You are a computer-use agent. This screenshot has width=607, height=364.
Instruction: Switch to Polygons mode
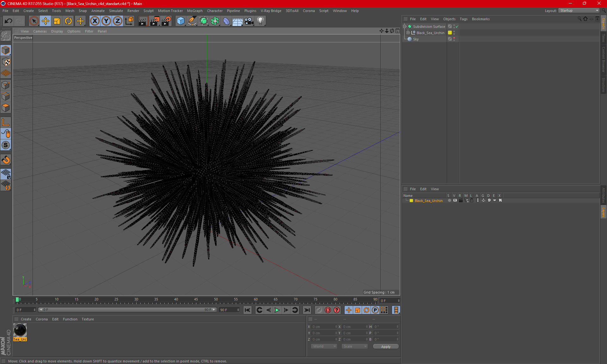click(x=6, y=108)
